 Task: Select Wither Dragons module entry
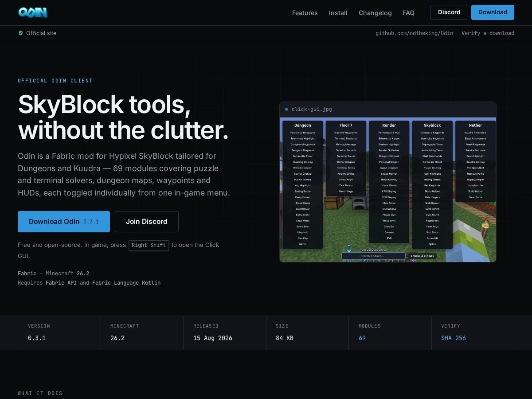[346, 162]
